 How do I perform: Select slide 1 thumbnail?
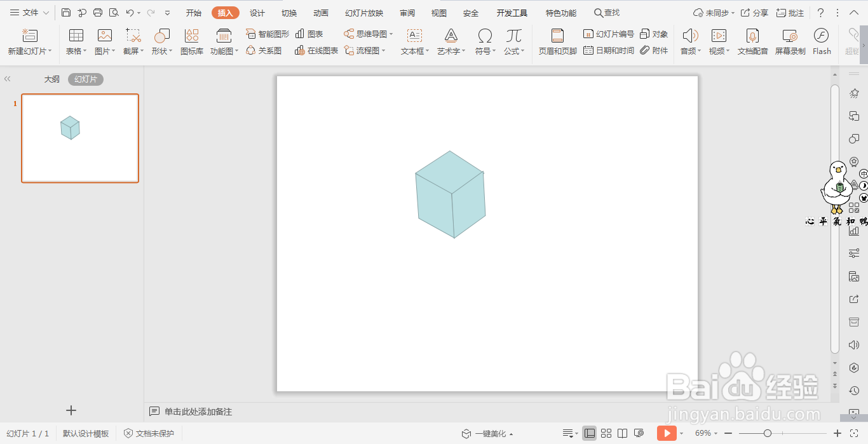(x=80, y=138)
